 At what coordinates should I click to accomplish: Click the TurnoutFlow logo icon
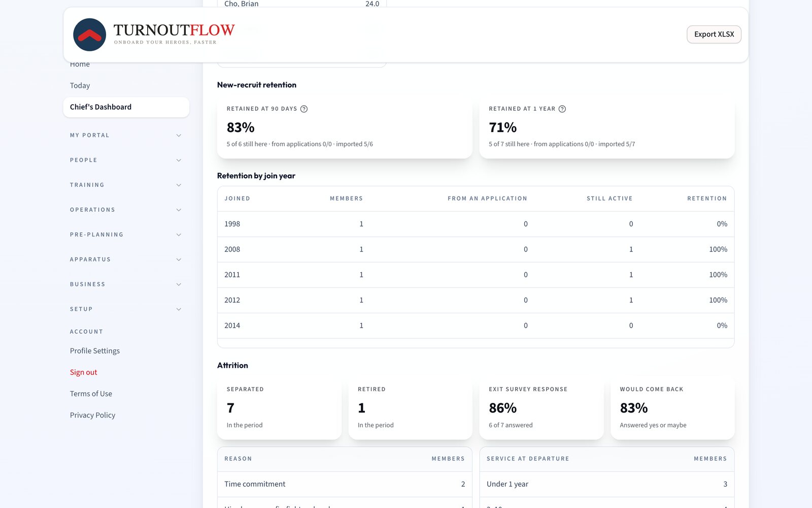point(89,35)
